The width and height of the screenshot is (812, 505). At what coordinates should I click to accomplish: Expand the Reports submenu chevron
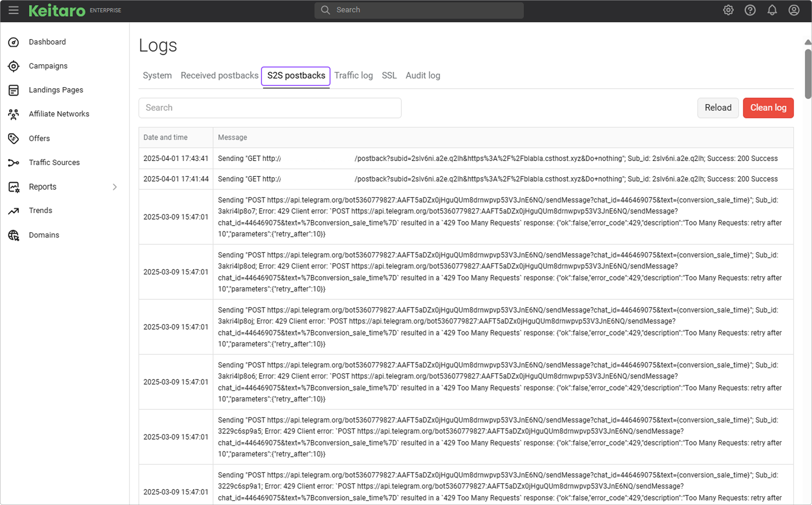[x=115, y=187]
